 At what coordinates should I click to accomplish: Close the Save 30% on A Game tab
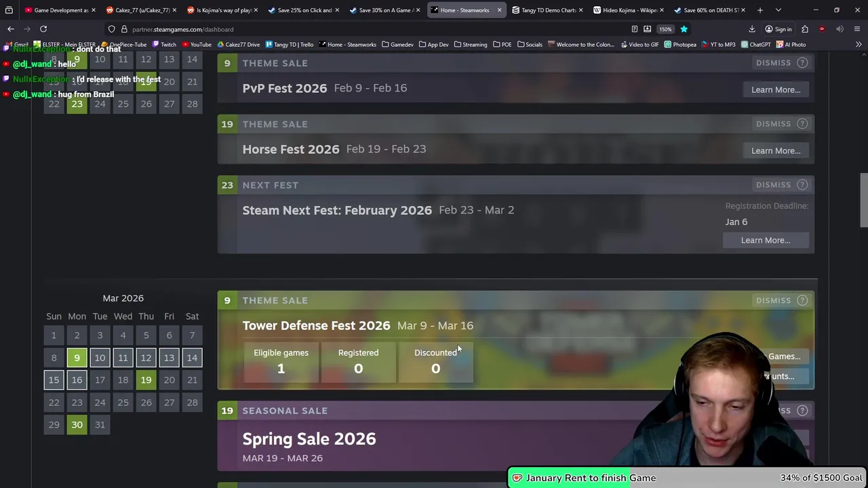(x=418, y=10)
